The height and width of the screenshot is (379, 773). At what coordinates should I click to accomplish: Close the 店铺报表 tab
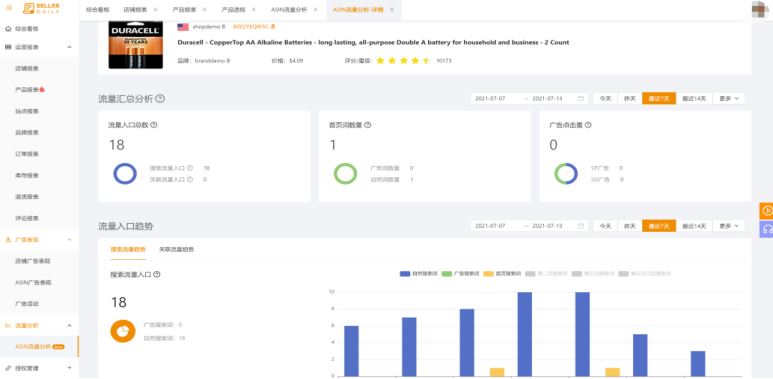[155, 10]
